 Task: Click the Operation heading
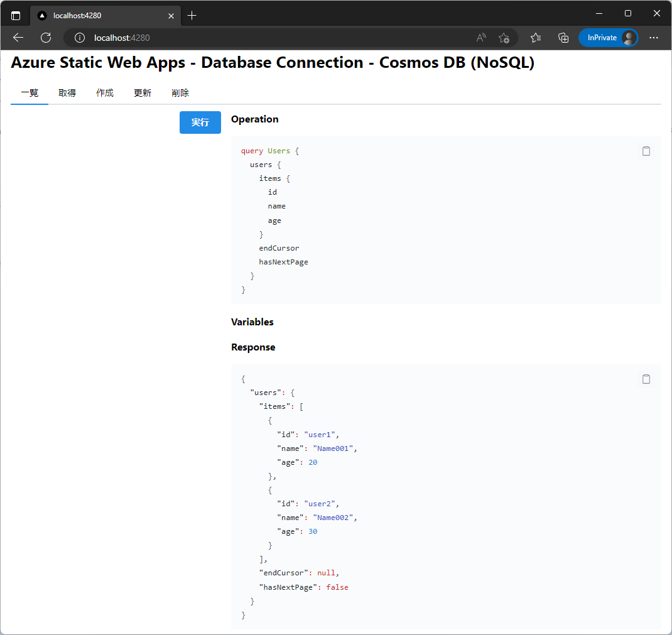254,119
